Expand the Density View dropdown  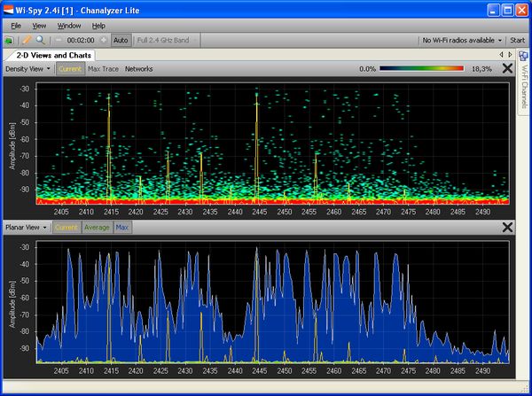click(27, 68)
